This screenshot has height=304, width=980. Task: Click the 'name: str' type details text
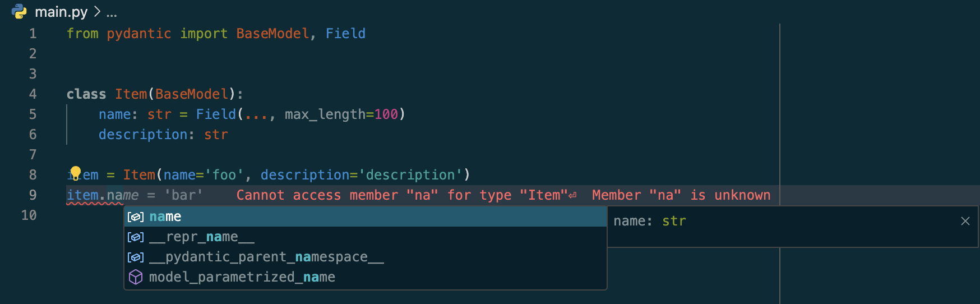click(649, 222)
